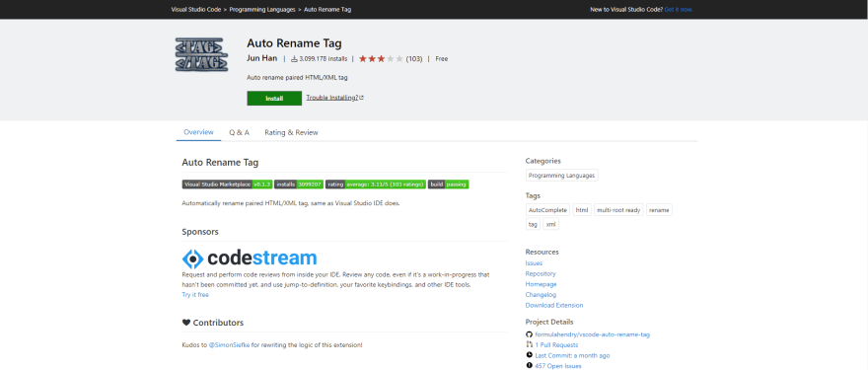Select the xml tag chip
The image size is (868, 370).
(550, 224)
